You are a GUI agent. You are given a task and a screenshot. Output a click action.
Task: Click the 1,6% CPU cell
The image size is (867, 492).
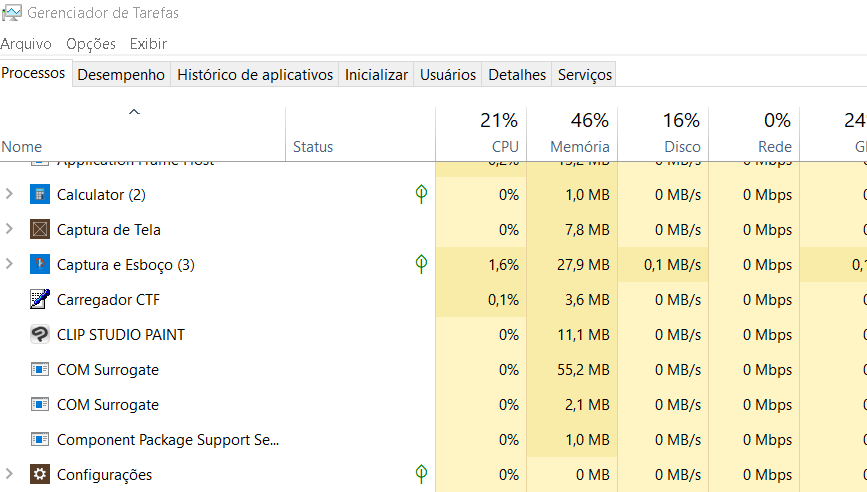[481, 265]
